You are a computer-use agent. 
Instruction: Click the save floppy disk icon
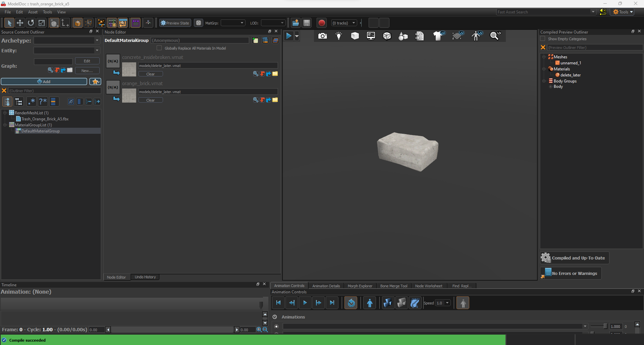pyautogui.click(x=307, y=23)
